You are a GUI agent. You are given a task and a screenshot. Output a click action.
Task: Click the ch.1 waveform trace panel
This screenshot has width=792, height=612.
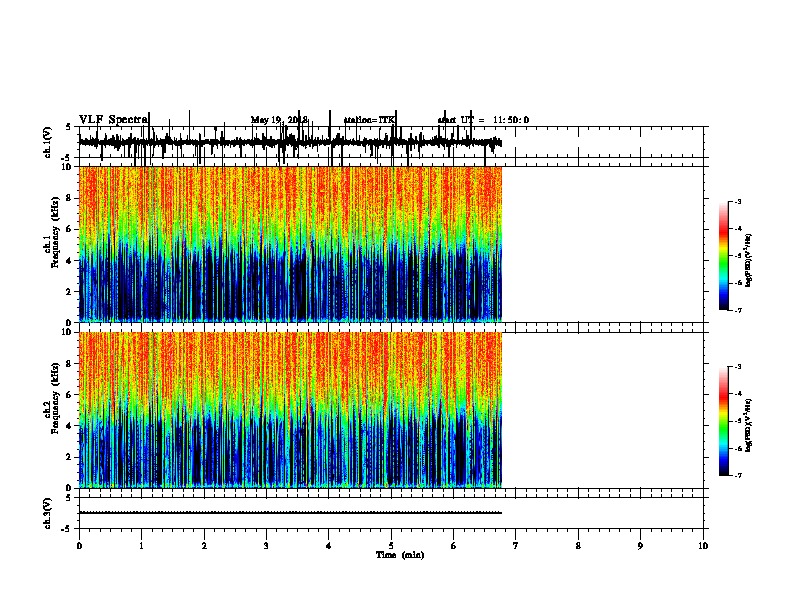(x=391, y=142)
